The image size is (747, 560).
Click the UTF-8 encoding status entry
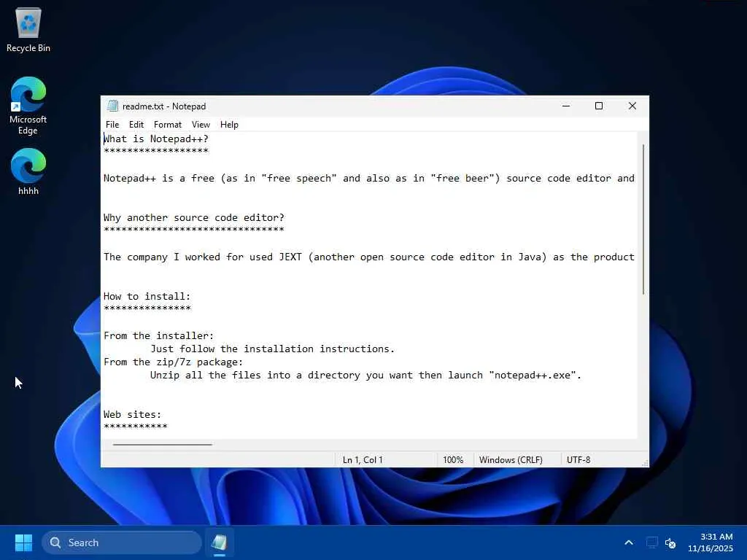coord(578,459)
